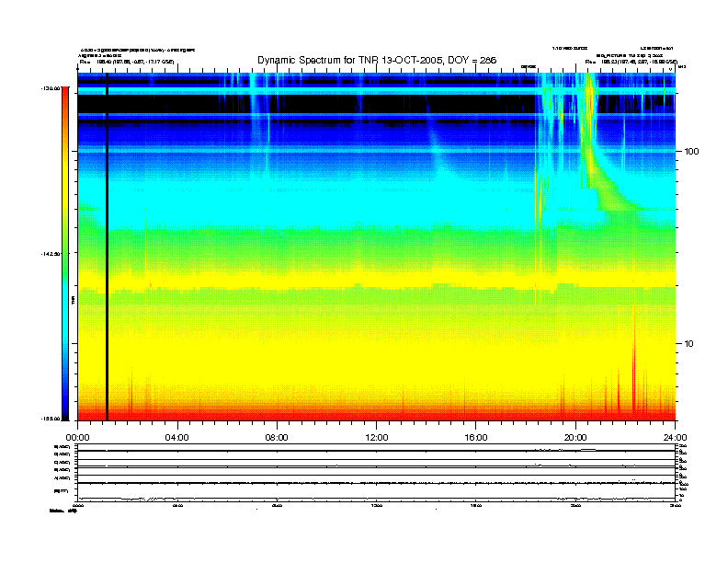Click the black vertical data gap line
The height and width of the screenshot is (563, 728).
(107, 247)
